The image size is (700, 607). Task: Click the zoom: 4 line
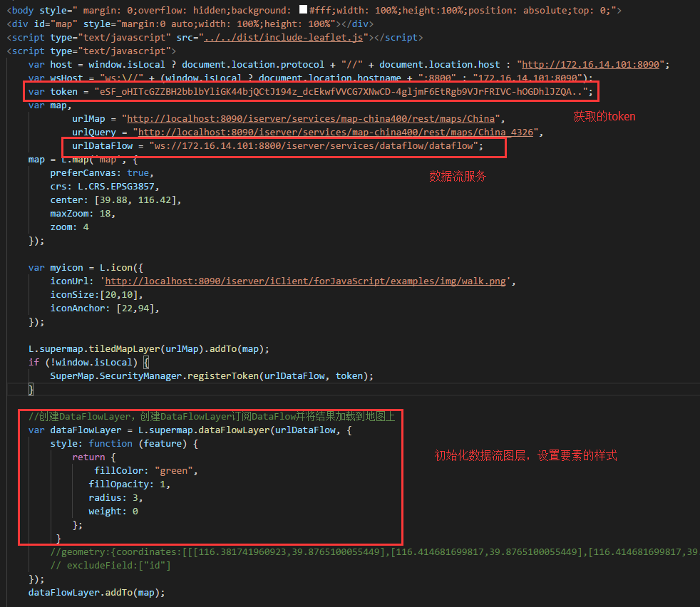pyautogui.click(x=69, y=227)
